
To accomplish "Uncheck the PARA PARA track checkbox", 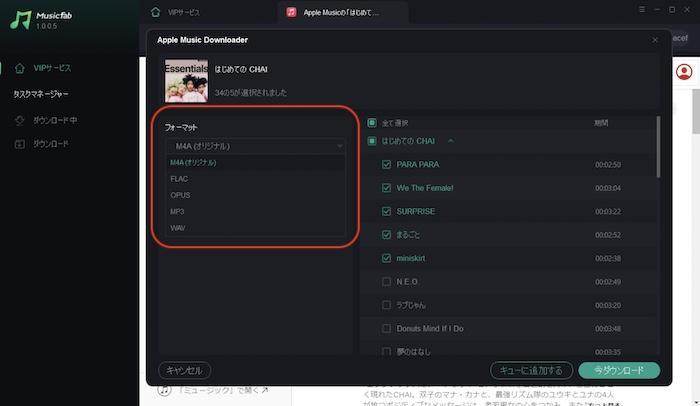I will pos(387,164).
